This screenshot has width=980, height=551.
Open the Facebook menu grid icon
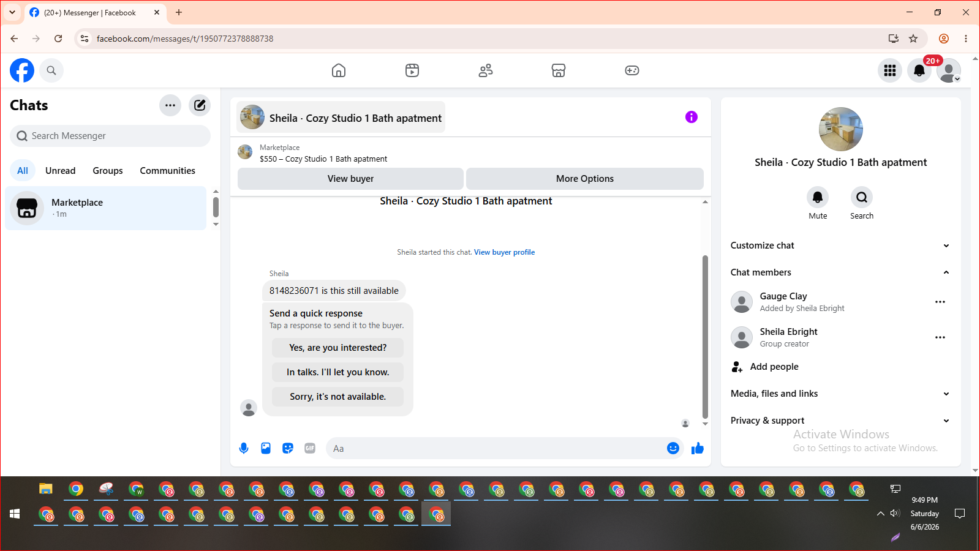[x=890, y=70]
